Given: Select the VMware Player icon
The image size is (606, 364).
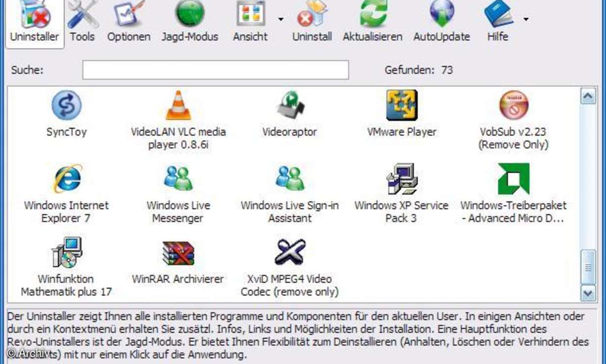Looking at the screenshot, I should click(x=402, y=105).
